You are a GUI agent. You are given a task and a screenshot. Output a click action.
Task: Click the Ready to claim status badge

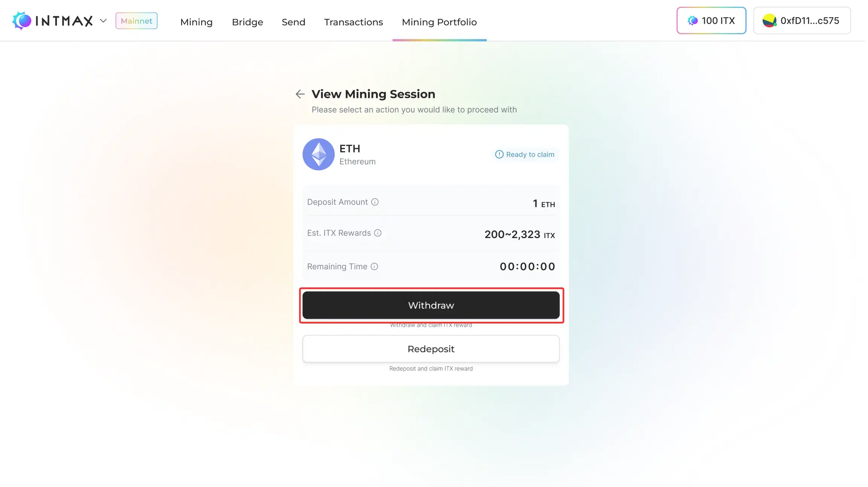pos(525,154)
